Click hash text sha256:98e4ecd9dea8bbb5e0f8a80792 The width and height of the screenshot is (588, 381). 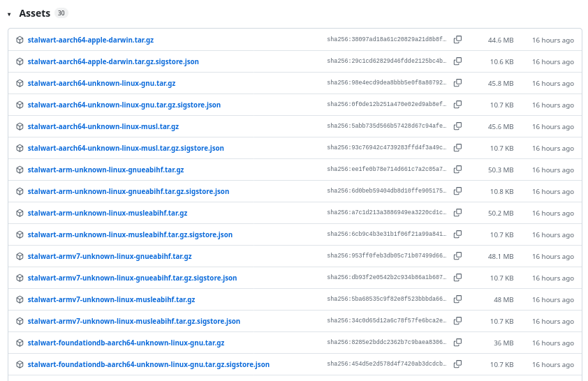387,82
